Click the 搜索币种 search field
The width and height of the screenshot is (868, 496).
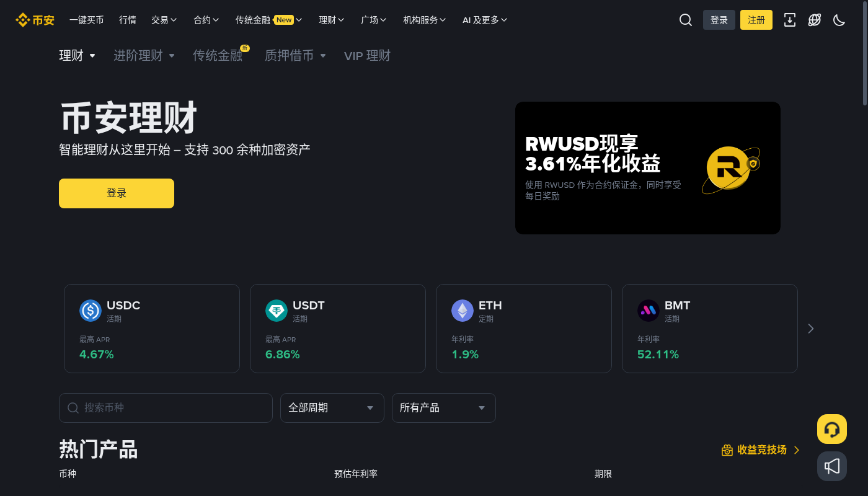click(166, 408)
